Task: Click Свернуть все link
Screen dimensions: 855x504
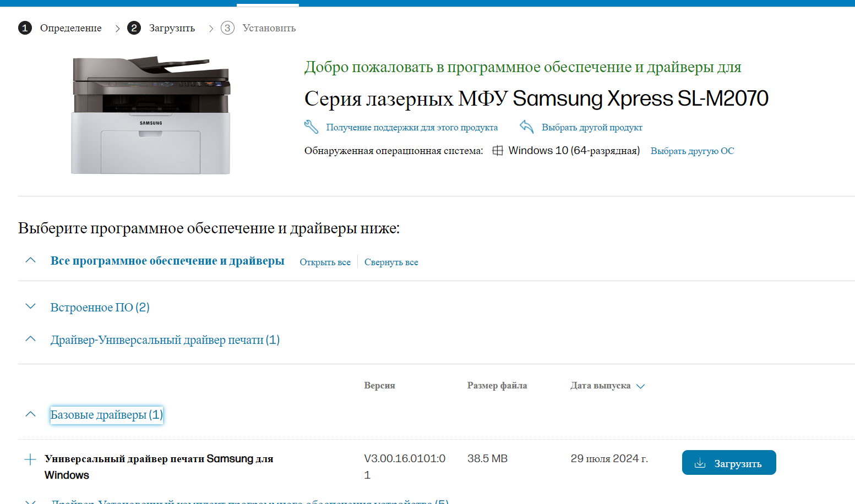Action: [391, 262]
